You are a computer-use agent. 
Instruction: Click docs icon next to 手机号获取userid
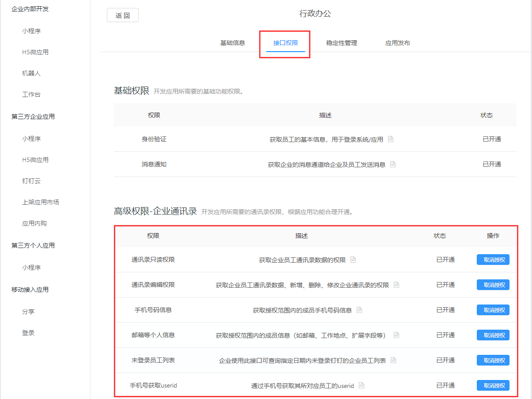[x=362, y=385]
